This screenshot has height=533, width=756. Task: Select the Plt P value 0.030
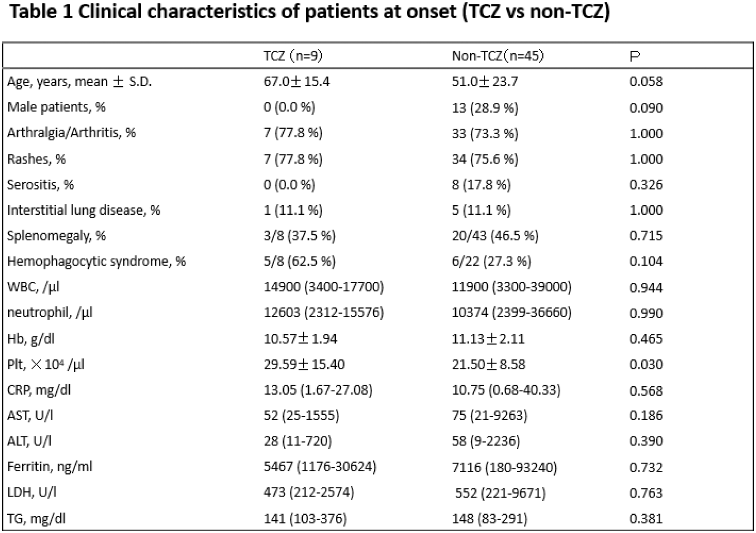tap(646, 365)
